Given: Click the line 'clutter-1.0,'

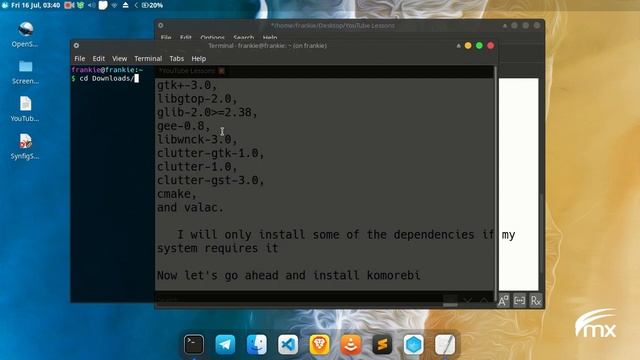Looking at the screenshot, I should (197, 167).
